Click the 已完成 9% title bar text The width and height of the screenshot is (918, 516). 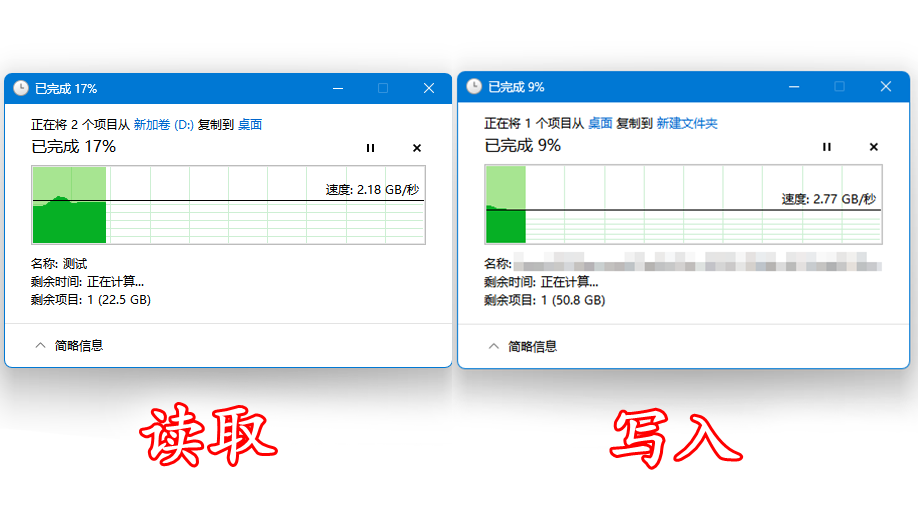pyautogui.click(x=516, y=87)
